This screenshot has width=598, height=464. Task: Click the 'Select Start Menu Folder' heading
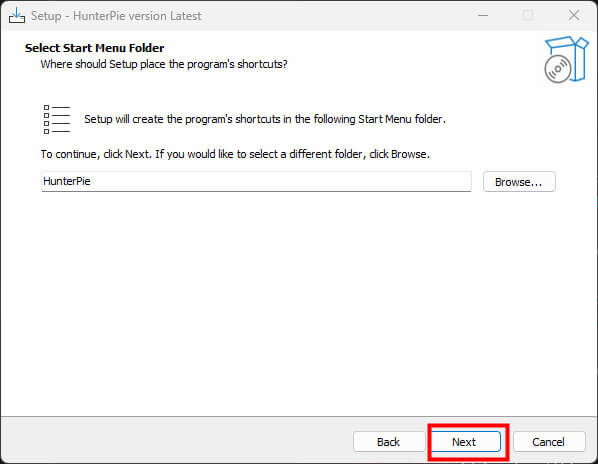point(95,48)
